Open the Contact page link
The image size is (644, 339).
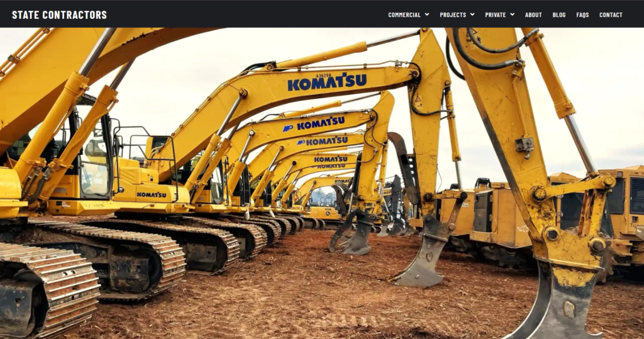[611, 14]
